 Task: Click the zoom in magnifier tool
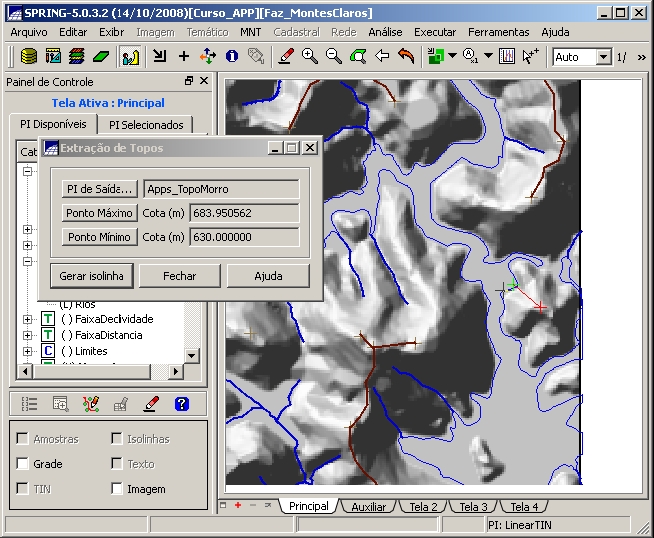pos(310,57)
